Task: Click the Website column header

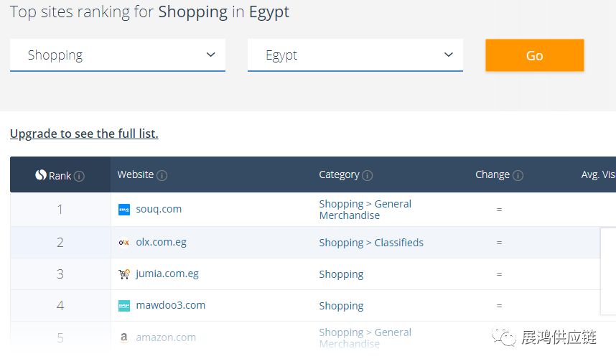Action: [135, 174]
